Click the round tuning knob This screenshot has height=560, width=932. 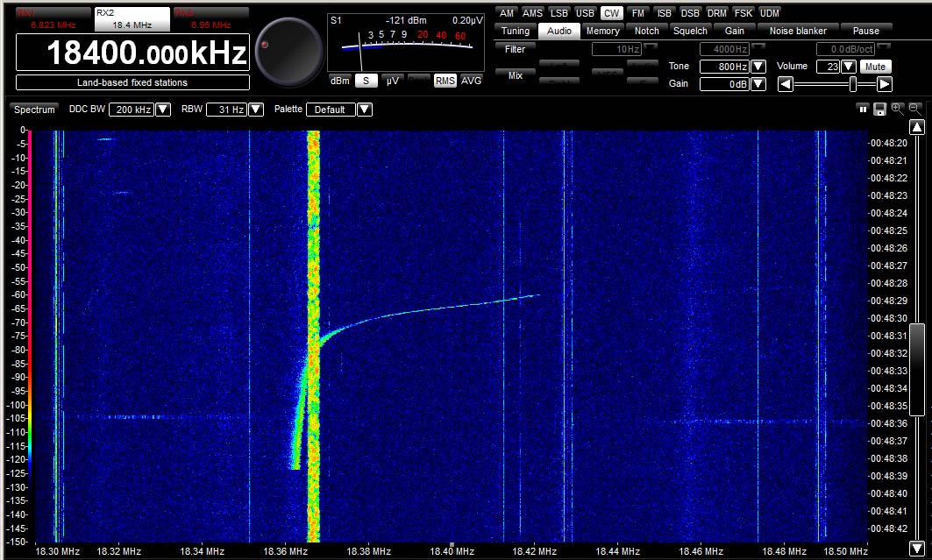click(x=288, y=52)
